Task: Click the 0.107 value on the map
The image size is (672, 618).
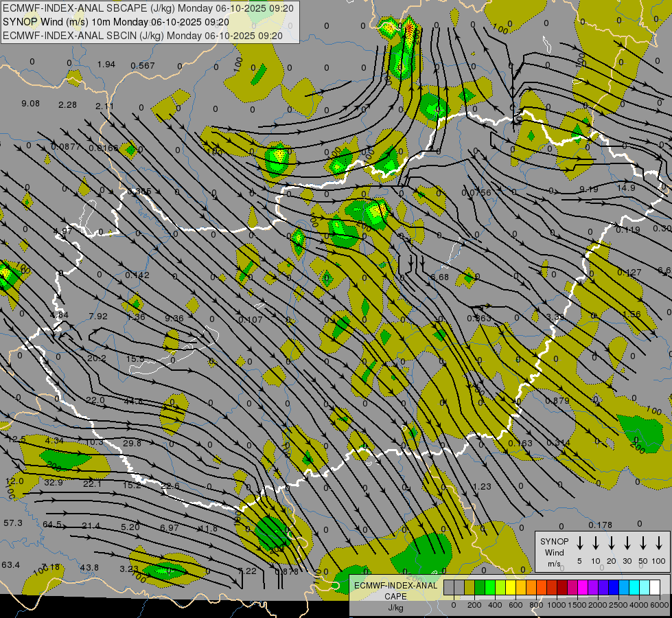Action: click(251, 319)
